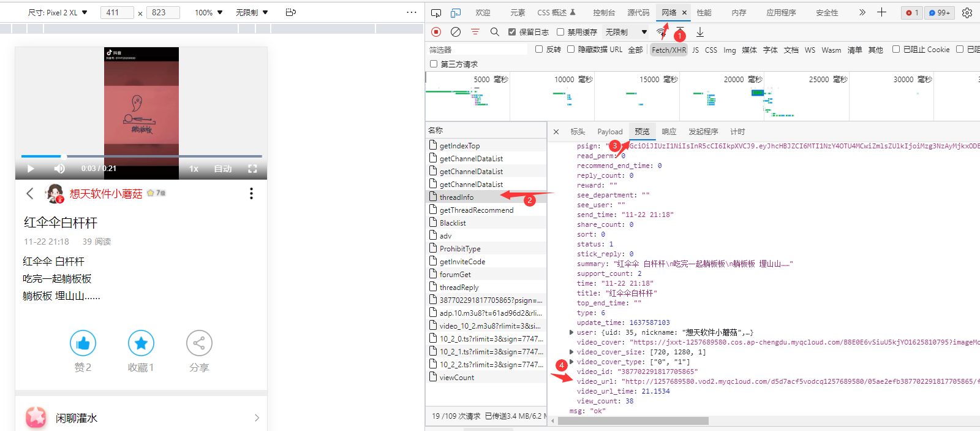
Task: Check the 已阻止 Cookie checkbox
Action: point(896,49)
